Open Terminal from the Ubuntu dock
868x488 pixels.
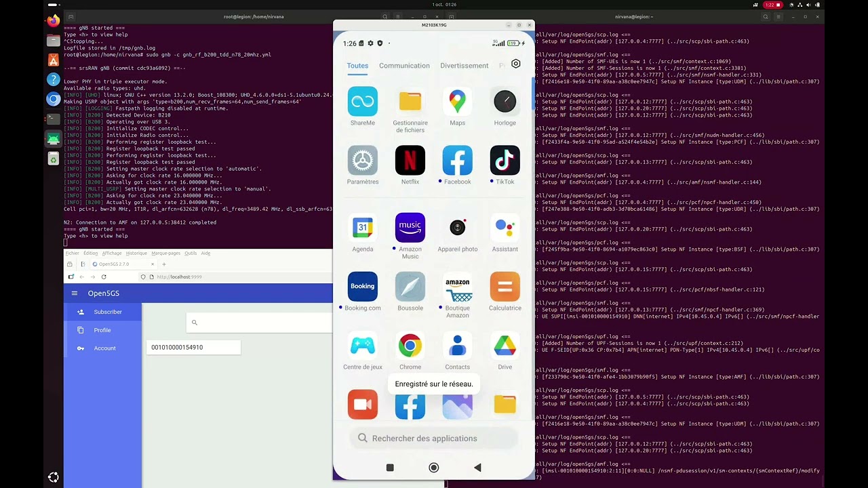[x=54, y=119]
